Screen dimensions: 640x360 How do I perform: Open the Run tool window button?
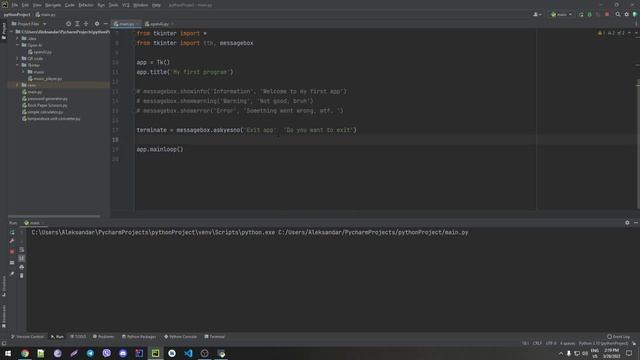[x=57, y=337]
